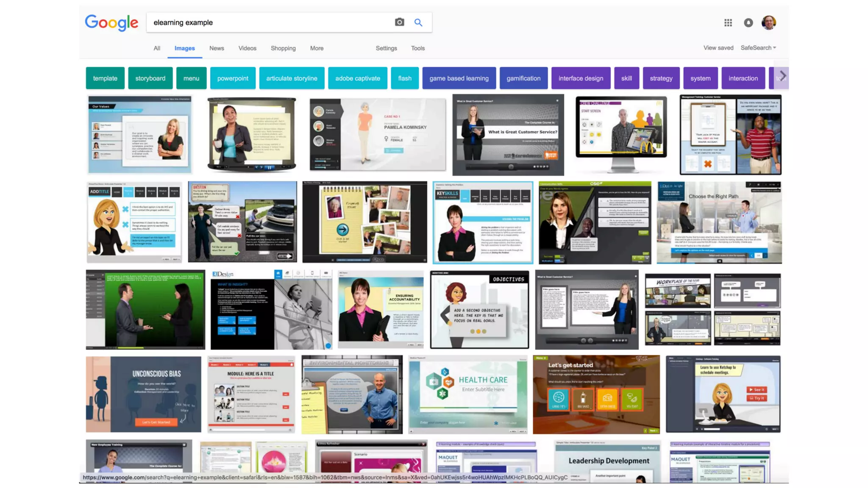Open the Health Care template thumbnail
This screenshot has height=488, width=868.
tap(468, 394)
